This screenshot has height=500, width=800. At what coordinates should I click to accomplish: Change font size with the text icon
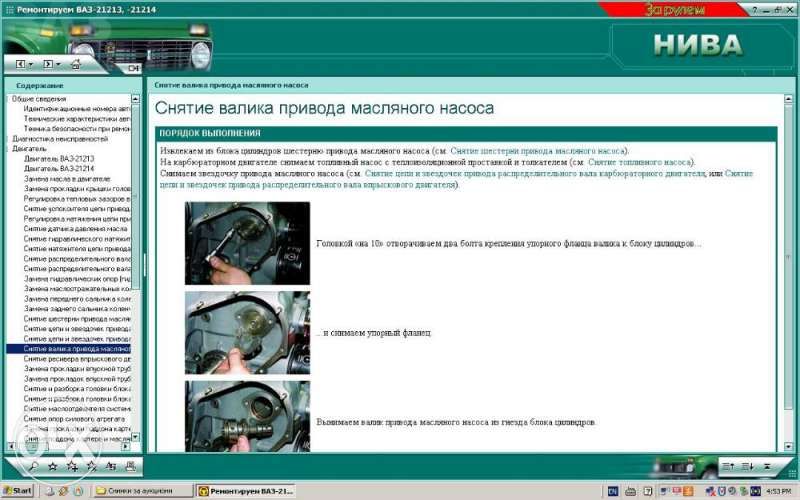click(111, 466)
